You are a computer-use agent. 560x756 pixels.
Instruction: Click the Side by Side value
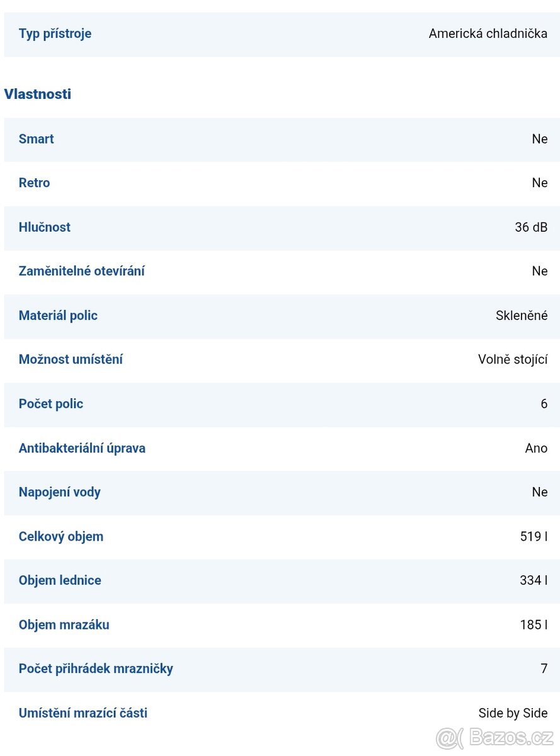click(x=513, y=713)
